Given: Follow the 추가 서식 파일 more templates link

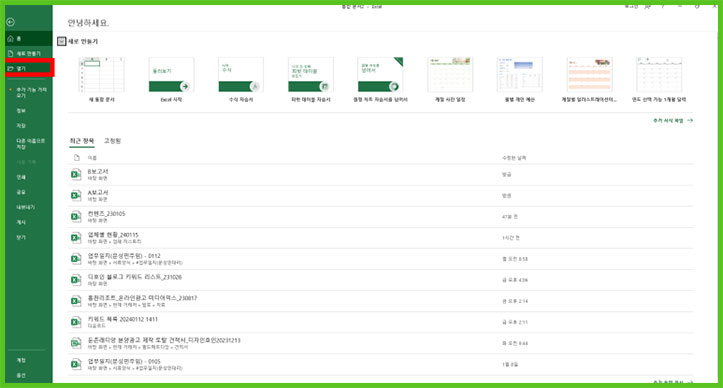Looking at the screenshot, I should [673, 120].
